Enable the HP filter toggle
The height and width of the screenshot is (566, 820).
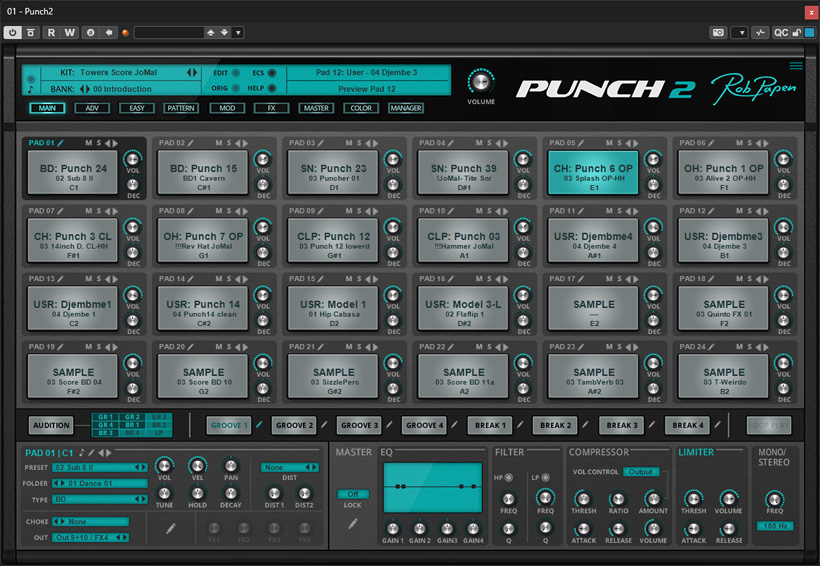508,477
